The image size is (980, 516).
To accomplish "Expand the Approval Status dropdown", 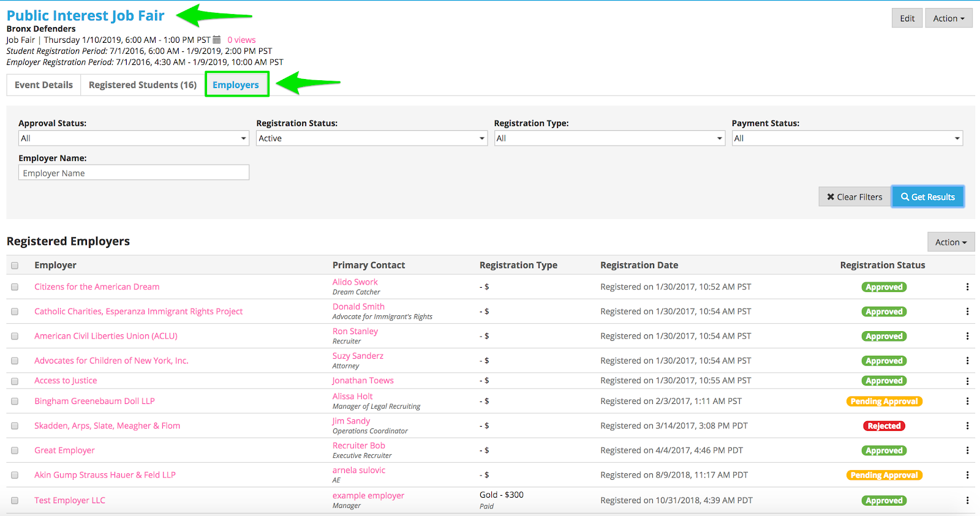I will pyautogui.click(x=134, y=138).
